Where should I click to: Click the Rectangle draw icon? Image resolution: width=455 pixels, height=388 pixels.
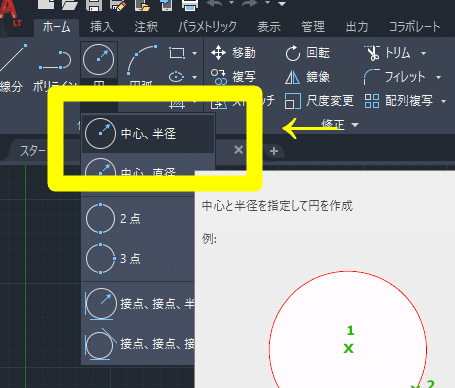[177, 53]
